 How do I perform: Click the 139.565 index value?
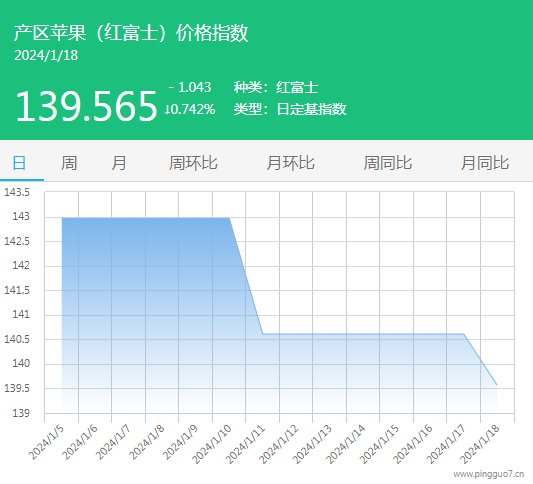tap(86, 106)
